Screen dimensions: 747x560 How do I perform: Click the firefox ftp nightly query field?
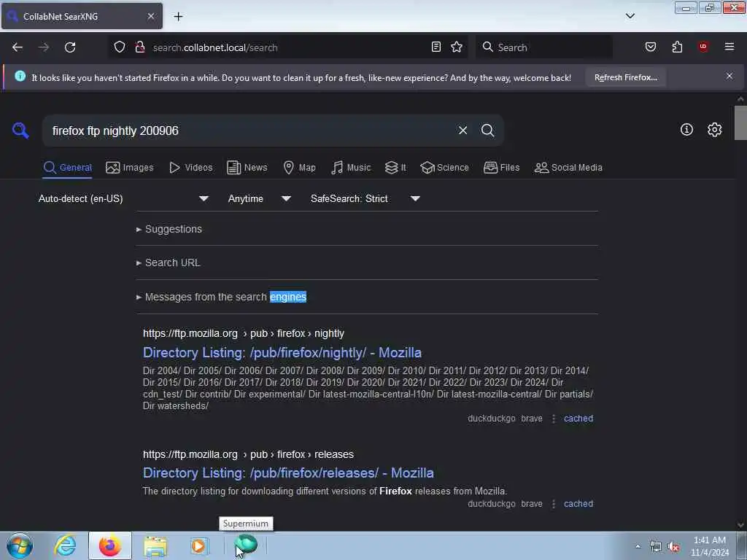[x=250, y=131]
